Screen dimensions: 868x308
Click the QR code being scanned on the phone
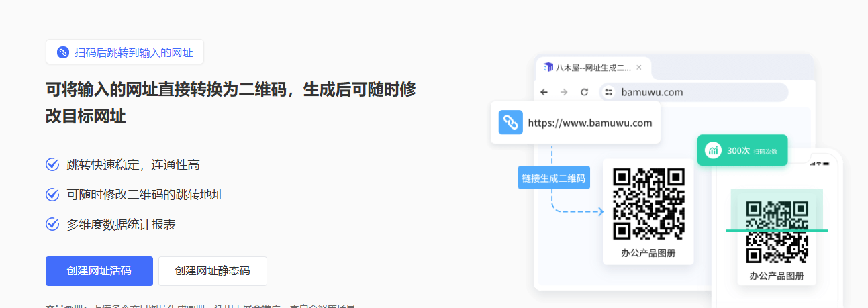pos(777,232)
